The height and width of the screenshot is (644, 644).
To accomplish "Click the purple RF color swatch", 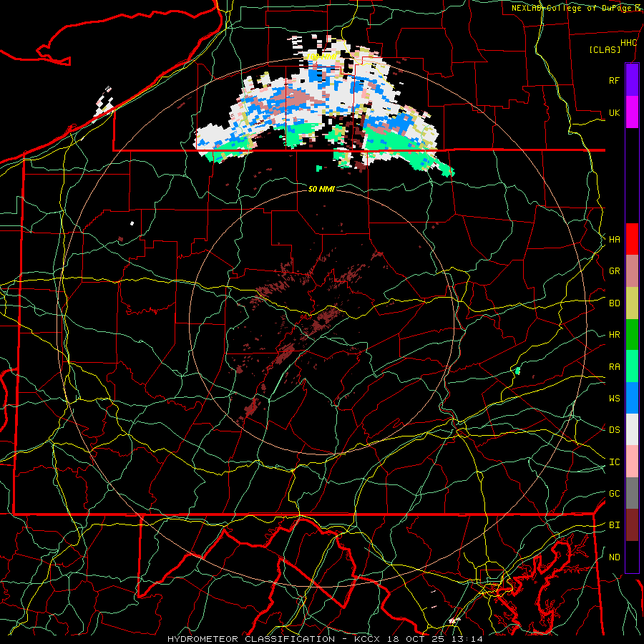I will pos(632,80).
